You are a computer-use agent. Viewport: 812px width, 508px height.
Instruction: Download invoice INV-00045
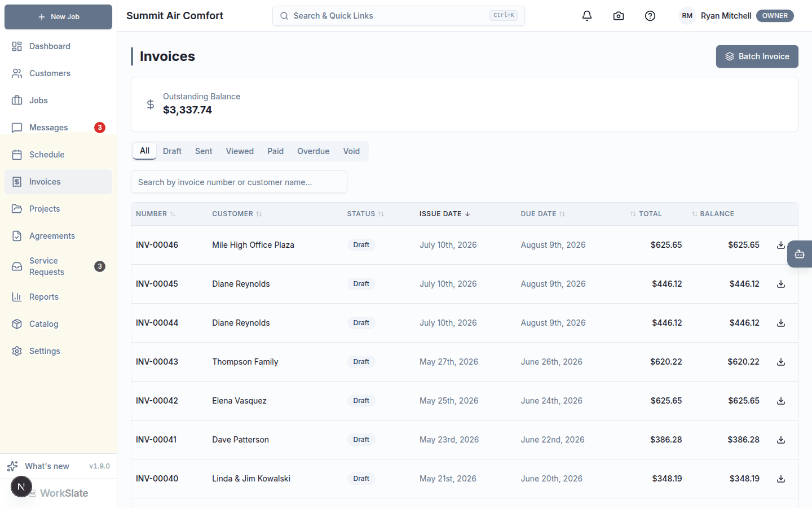tap(781, 284)
